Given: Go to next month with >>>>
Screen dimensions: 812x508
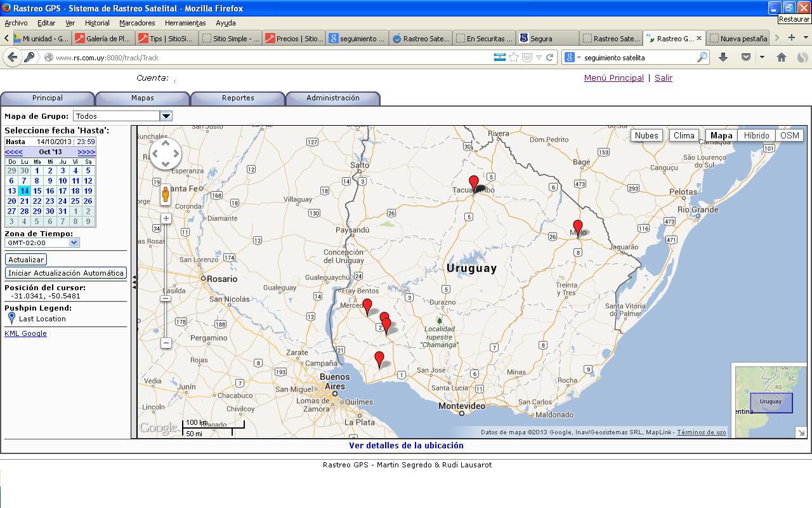Looking at the screenshot, I should pyautogui.click(x=86, y=152).
